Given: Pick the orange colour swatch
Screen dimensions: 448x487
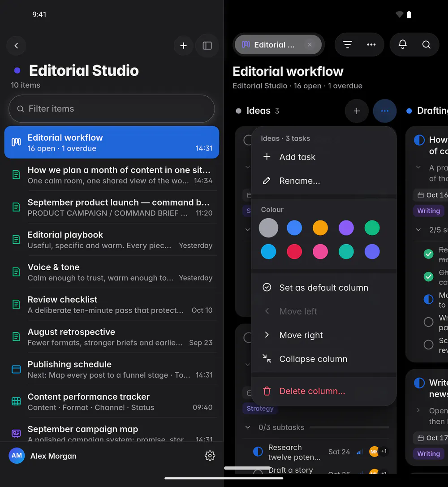Looking at the screenshot, I should pos(320,228).
